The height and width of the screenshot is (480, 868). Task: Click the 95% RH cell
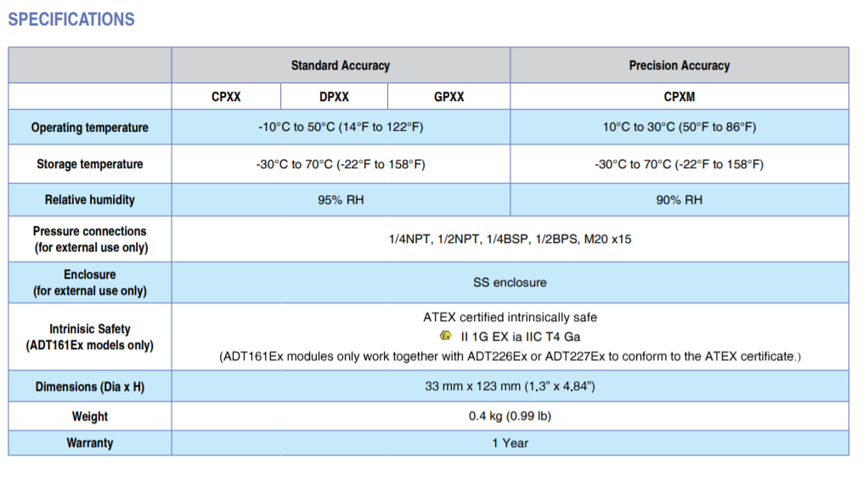(341, 200)
